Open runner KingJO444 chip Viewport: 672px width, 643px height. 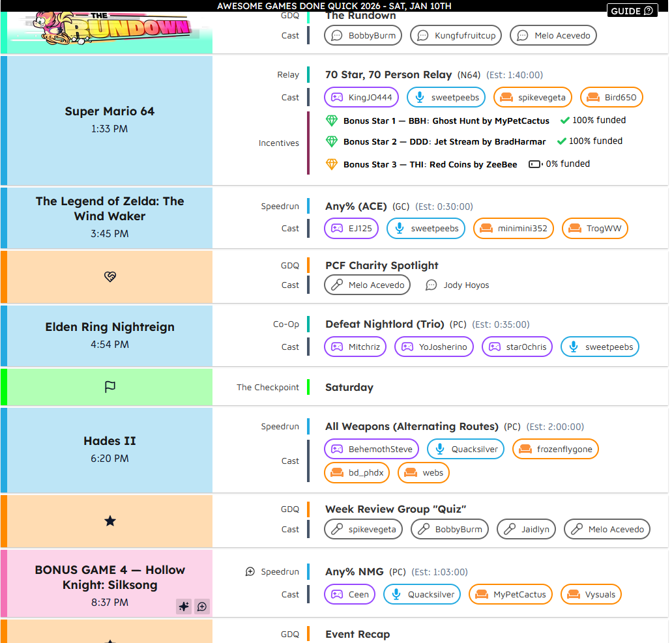point(361,97)
